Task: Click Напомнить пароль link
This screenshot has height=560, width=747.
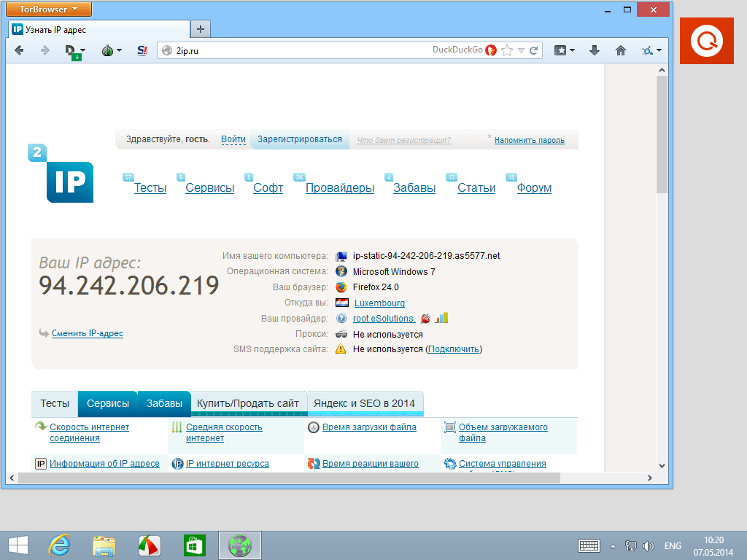Action: coord(530,140)
